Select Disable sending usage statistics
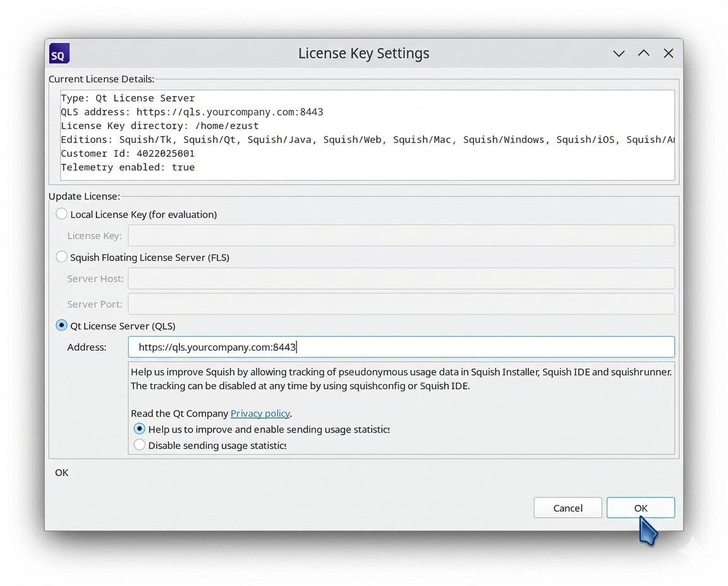 [139, 445]
